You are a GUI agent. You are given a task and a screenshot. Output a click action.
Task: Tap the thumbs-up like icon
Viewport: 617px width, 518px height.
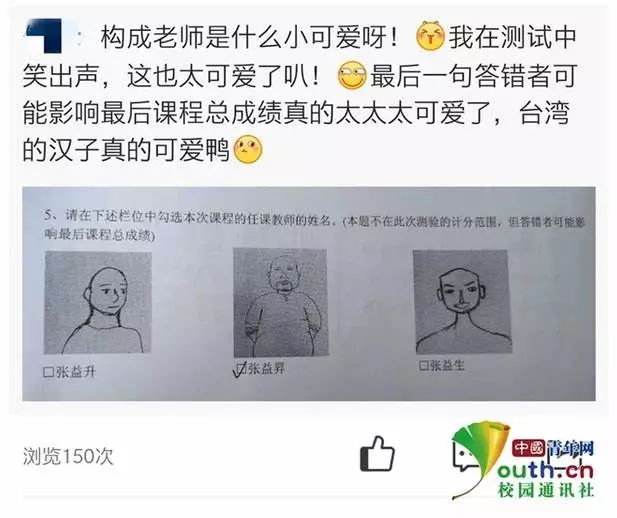377,455
